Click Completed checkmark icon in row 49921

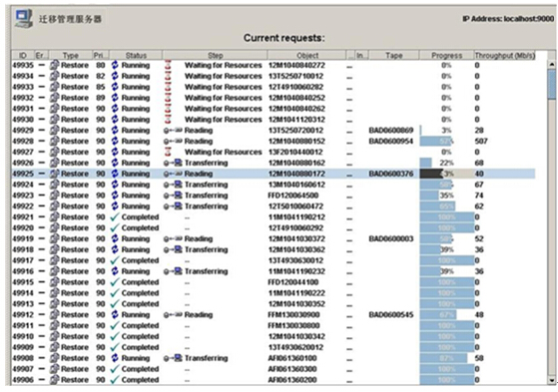click(x=115, y=217)
